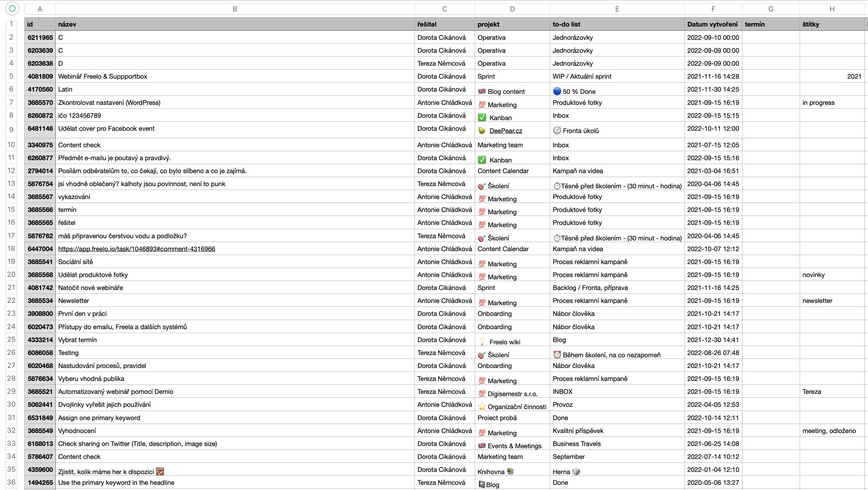868x490 pixels.
Task: Select the cell with id 4359600
Action: click(40, 469)
